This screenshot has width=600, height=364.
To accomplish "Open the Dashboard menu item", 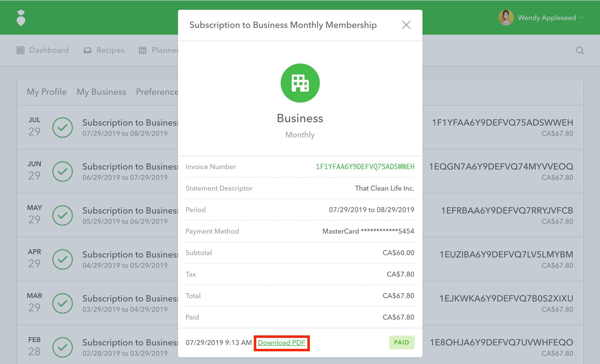I will 49,50.
